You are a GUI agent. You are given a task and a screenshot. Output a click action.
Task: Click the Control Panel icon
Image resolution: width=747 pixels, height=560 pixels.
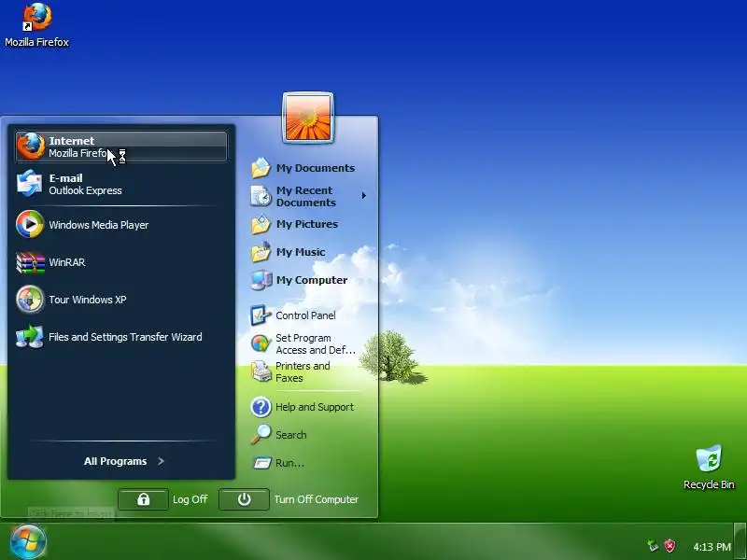click(261, 315)
